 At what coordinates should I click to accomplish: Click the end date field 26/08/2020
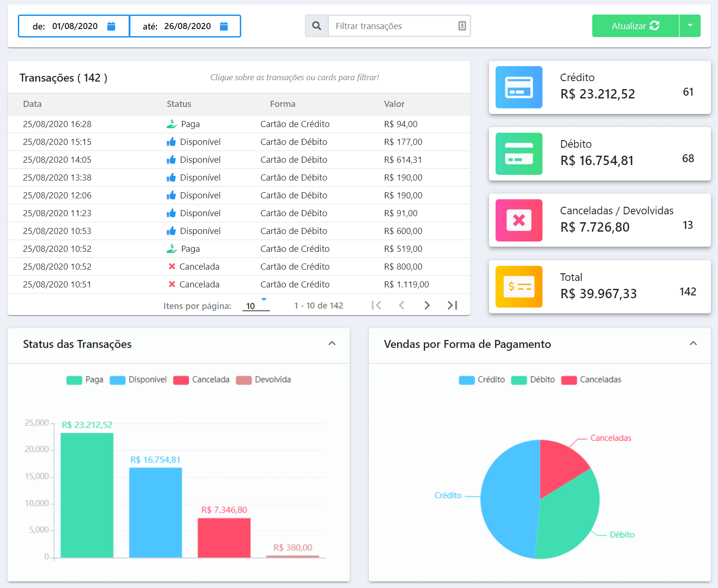tap(185, 26)
